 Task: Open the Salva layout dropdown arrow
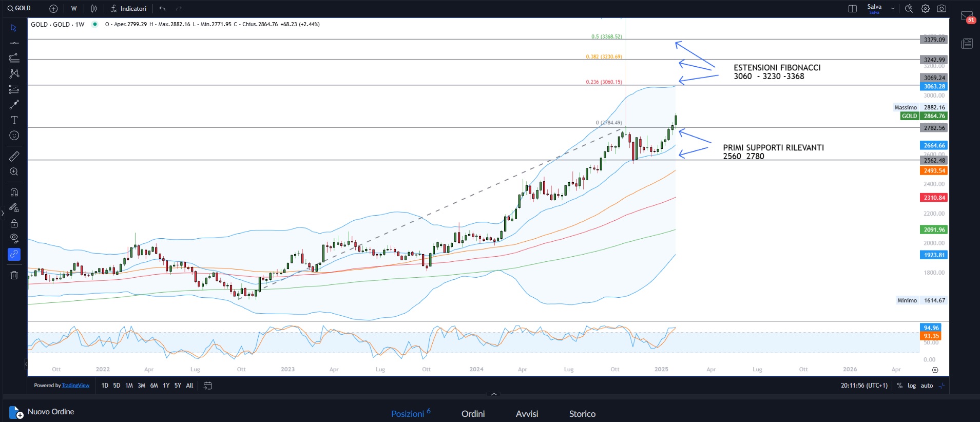(893, 9)
